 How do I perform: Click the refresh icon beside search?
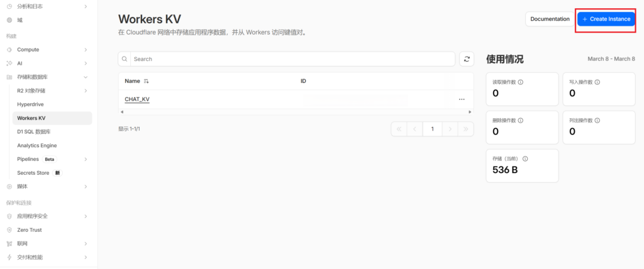pyautogui.click(x=467, y=59)
